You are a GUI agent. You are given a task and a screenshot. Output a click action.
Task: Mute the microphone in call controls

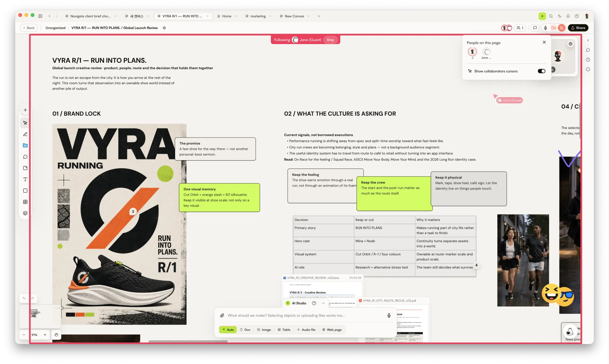click(546, 28)
